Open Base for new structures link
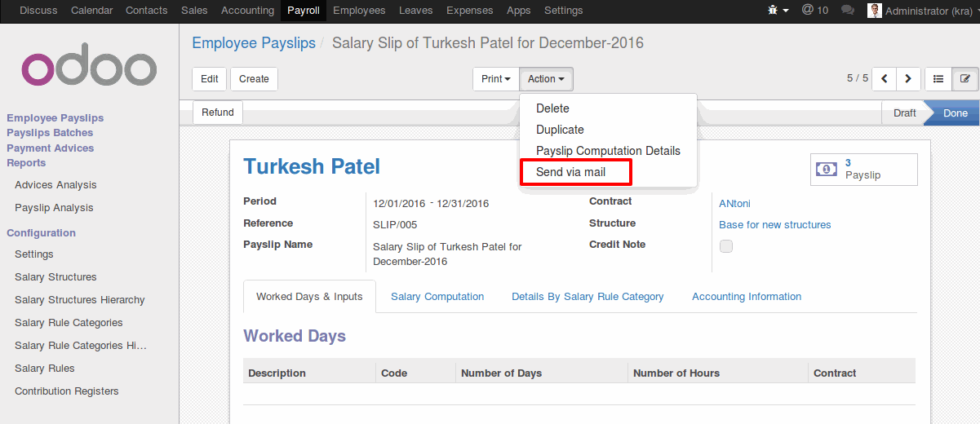This screenshot has width=980, height=424. (x=774, y=225)
